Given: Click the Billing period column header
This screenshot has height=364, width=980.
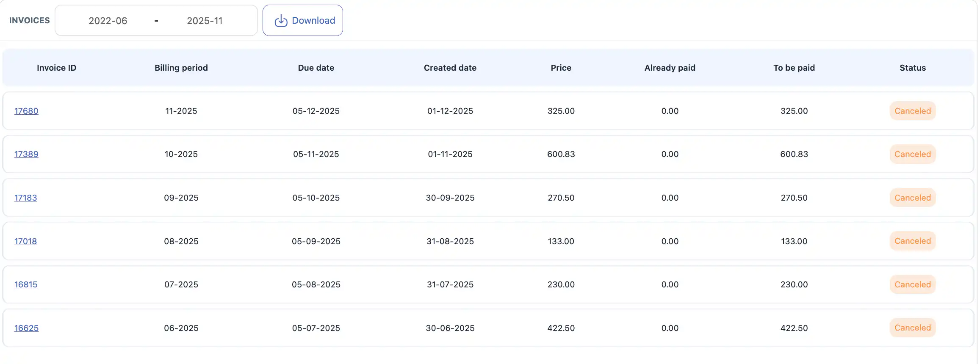Looking at the screenshot, I should (181, 68).
